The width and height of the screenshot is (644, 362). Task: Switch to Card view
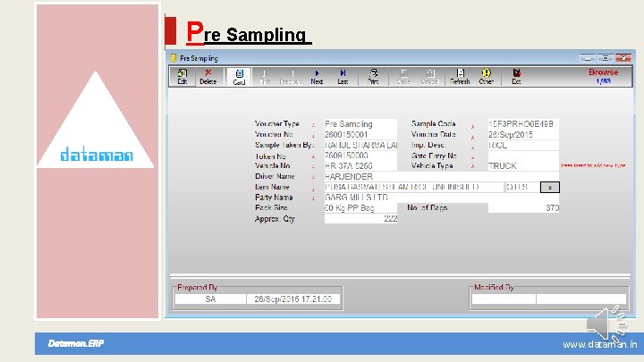239,77
